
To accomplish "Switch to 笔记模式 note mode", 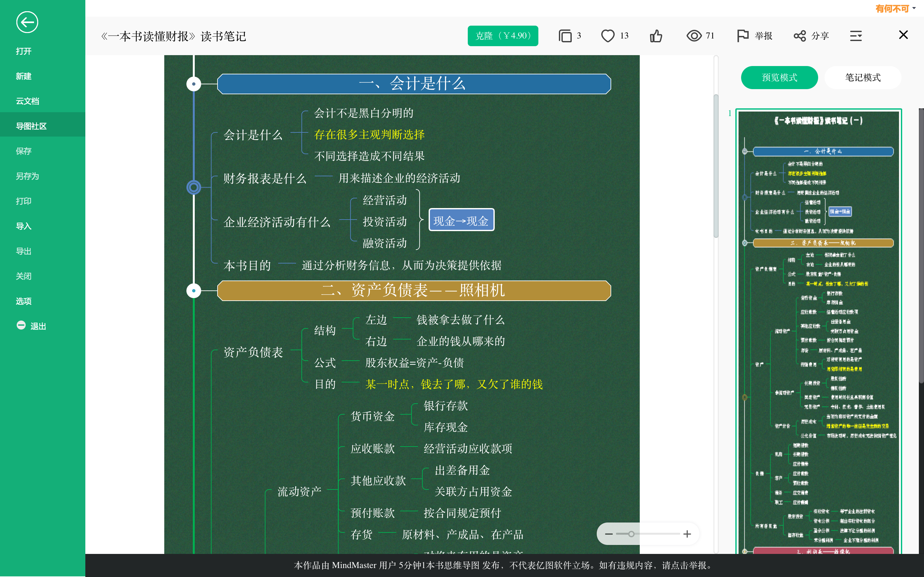I will click(862, 78).
